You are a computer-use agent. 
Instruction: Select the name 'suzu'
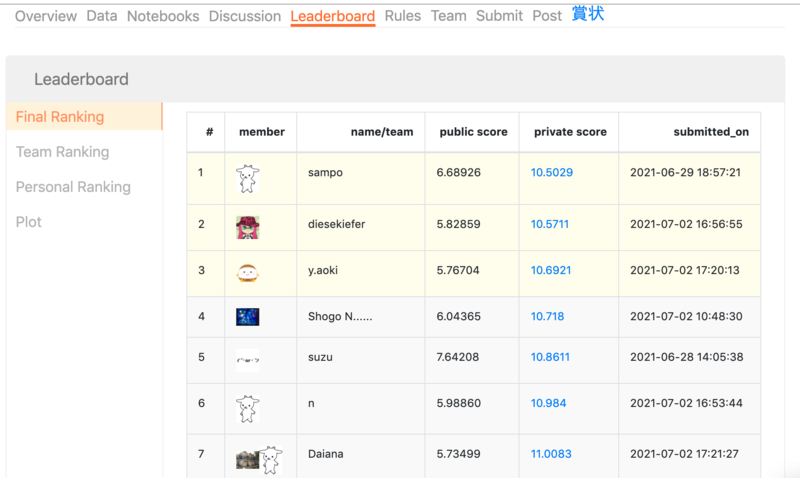coord(320,357)
